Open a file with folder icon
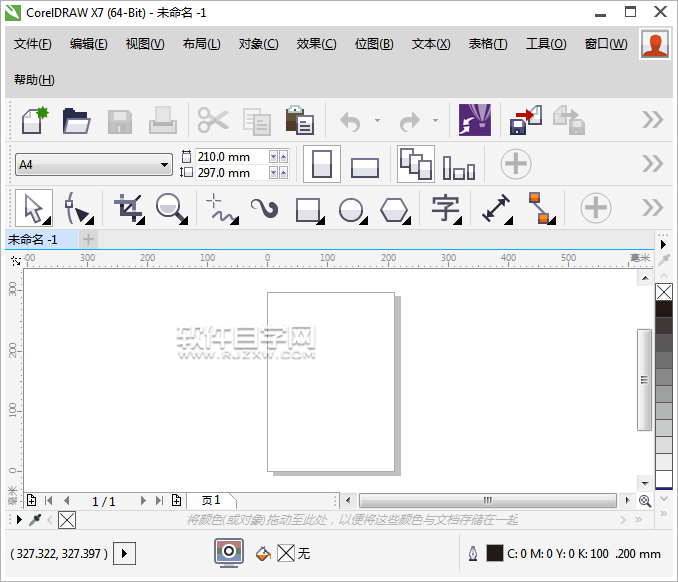This screenshot has height=582, width=678. (x=76, y=120)
